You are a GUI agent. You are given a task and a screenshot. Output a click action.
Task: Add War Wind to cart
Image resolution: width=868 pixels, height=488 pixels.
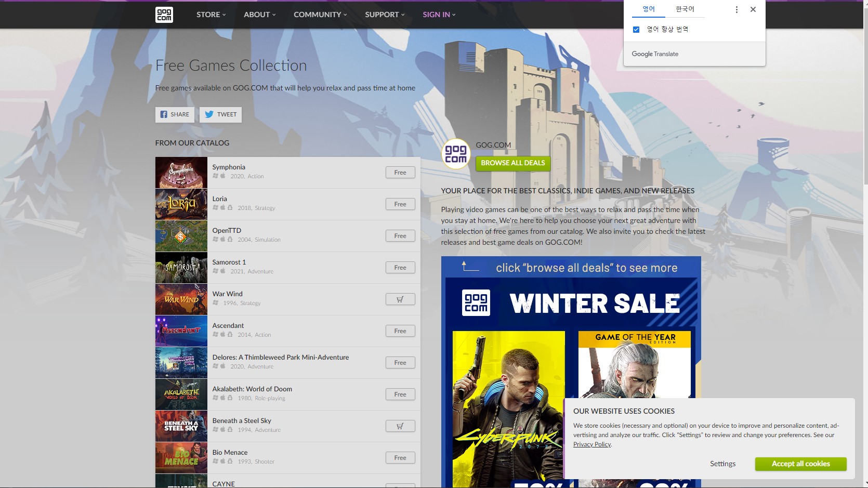400,299
